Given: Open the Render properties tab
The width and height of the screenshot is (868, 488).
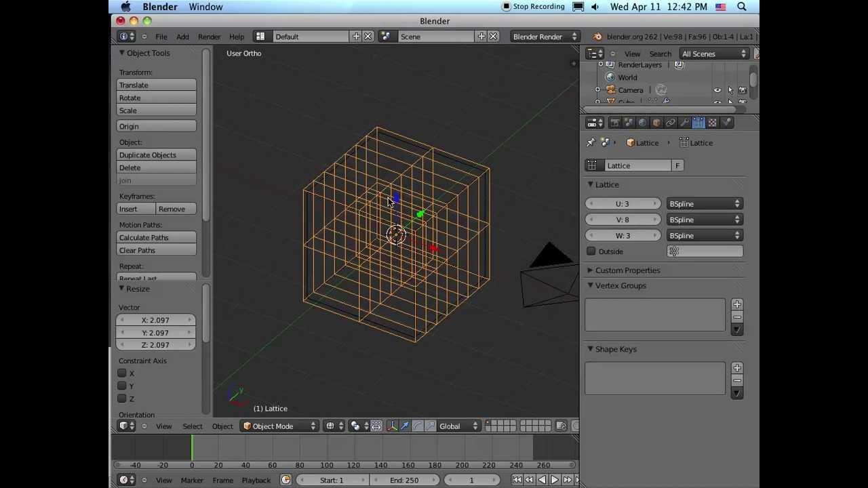Looking at the screenshot, I should (x=614, y=123).
